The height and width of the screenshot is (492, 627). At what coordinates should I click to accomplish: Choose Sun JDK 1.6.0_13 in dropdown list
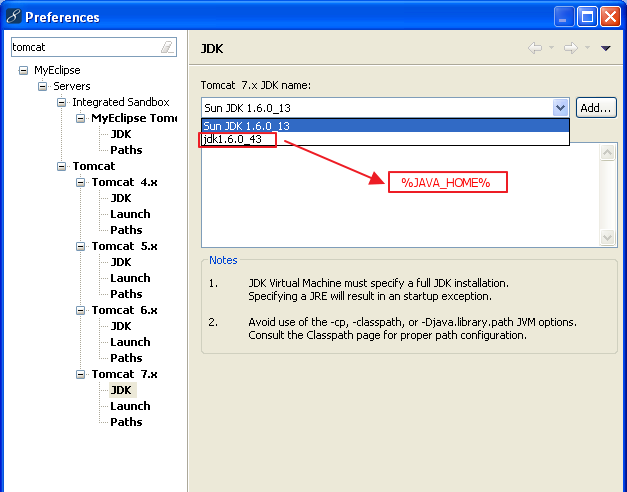(x=385, y=126)
